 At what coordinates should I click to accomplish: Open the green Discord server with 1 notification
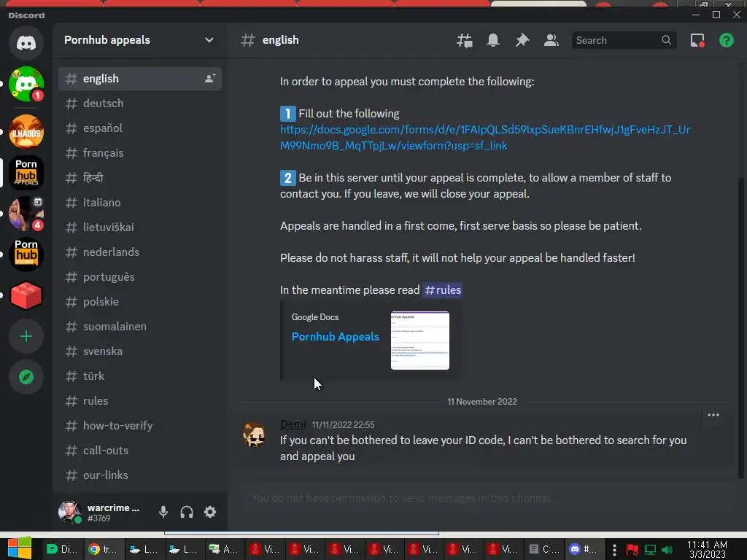tap(26, 85)
